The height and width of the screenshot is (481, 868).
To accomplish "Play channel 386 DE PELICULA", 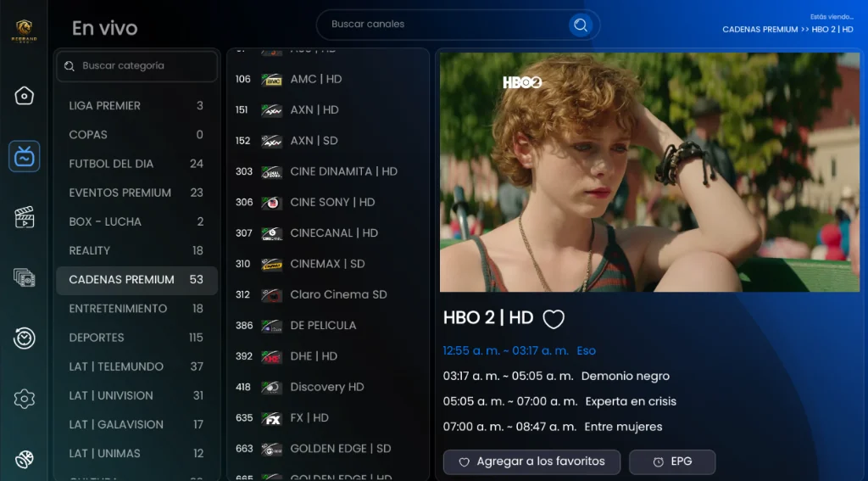I will coord(328,325).
